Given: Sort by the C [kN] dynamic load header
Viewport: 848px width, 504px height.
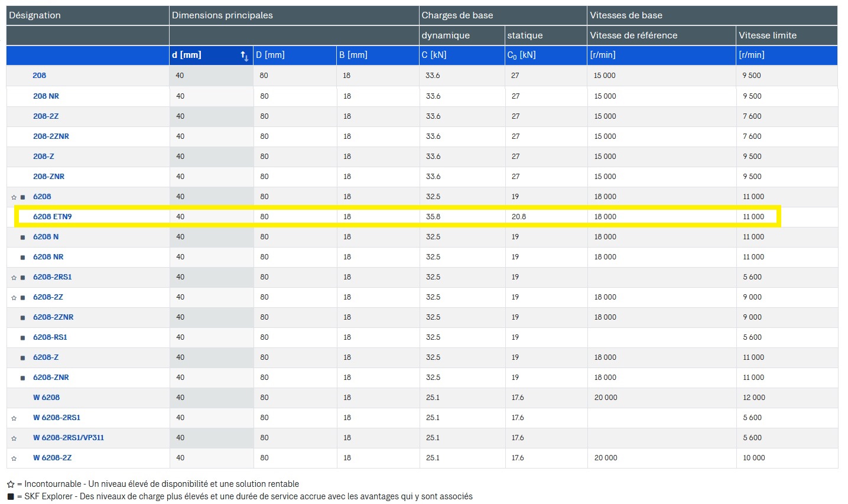Looking at the screenshot, I should [434, 55].
